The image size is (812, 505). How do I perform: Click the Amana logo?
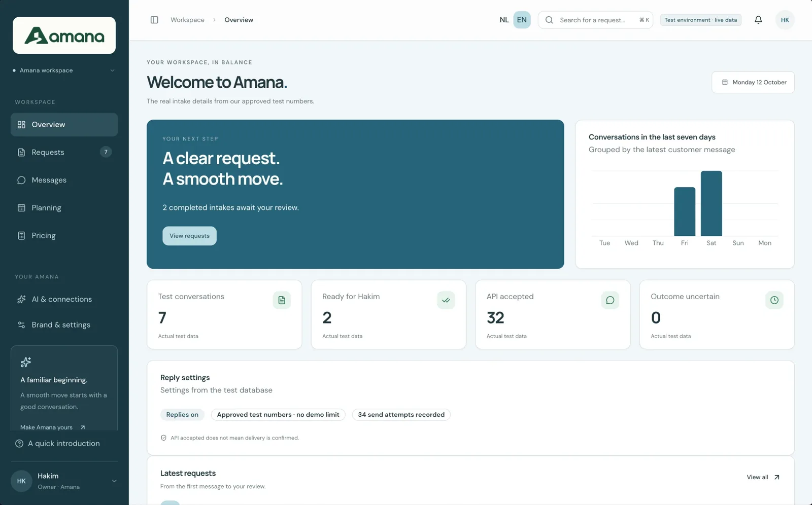tap(64, 35)
